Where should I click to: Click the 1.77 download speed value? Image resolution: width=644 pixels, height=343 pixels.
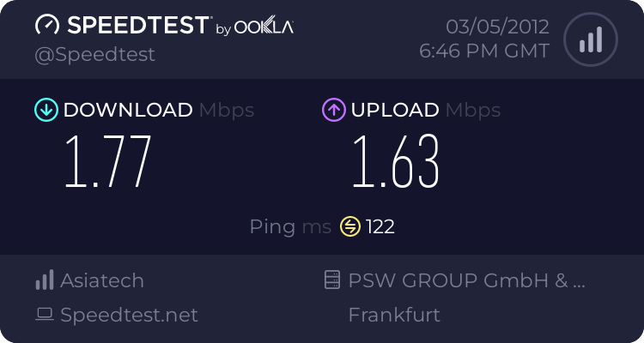(108, 161)
